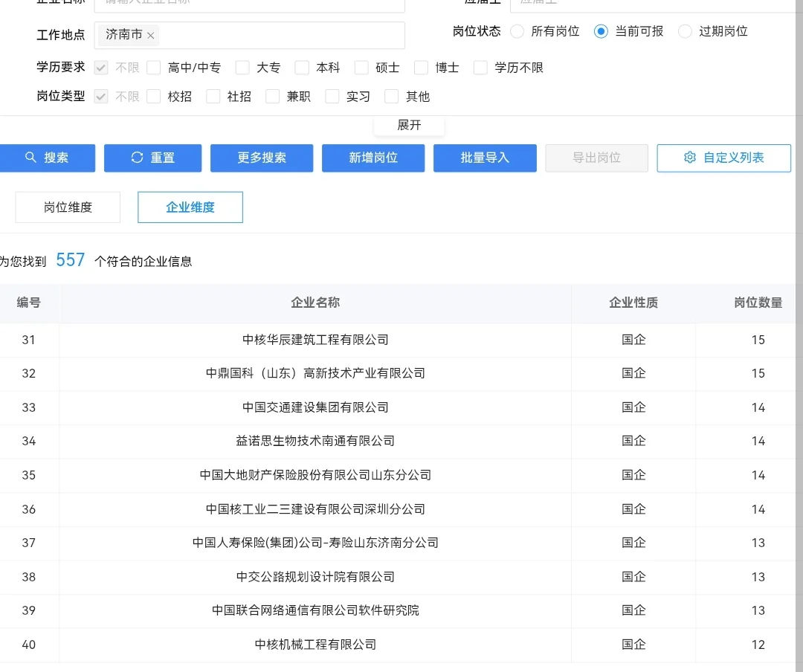This screenshot has width=803, height=672.
Task: Click the magnifier icon on 搜索 button
Action: [x=30, y=158]
